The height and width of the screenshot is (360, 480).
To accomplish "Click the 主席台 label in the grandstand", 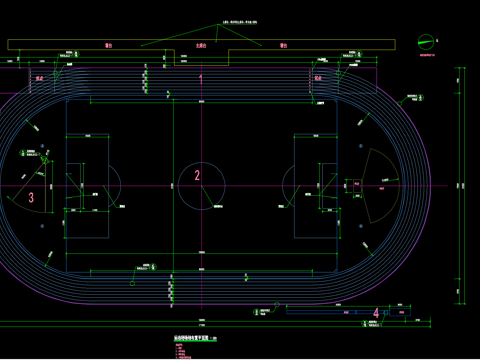I will click(x=201, y=45).
